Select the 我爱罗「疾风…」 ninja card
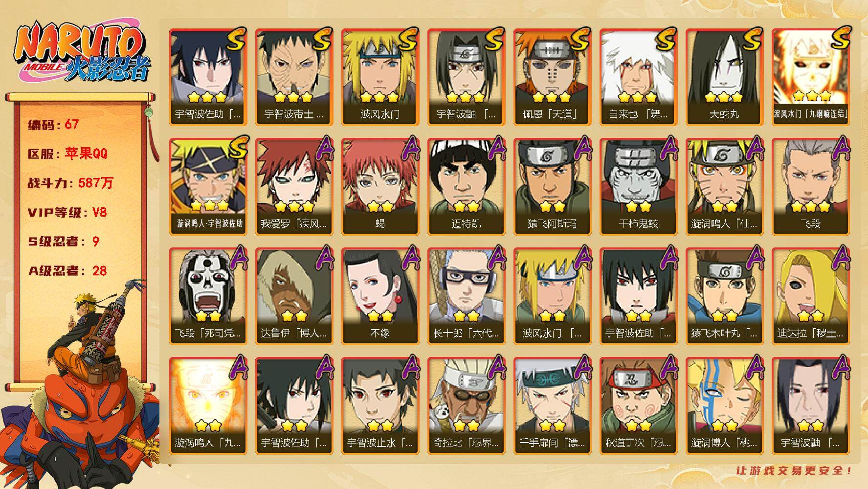868x489 pixels. click(294, 187)
